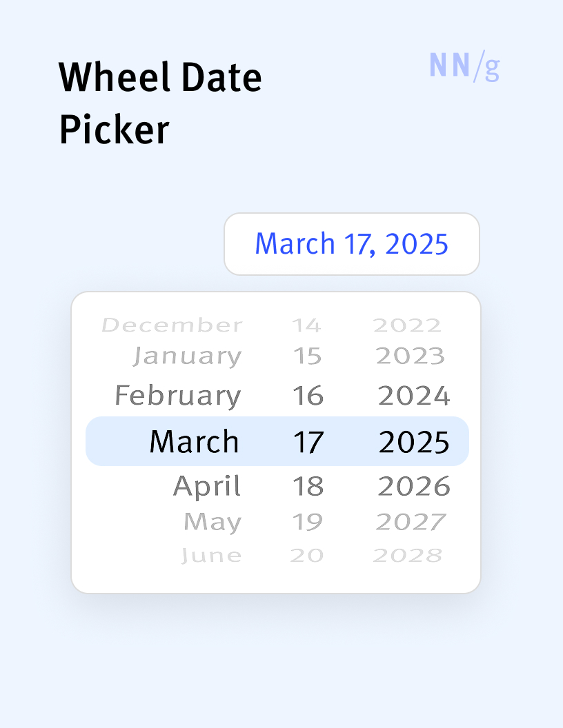Screen dimensions: 563x728
Task: Choose day 18 in the day wheel
Action: 308,486
